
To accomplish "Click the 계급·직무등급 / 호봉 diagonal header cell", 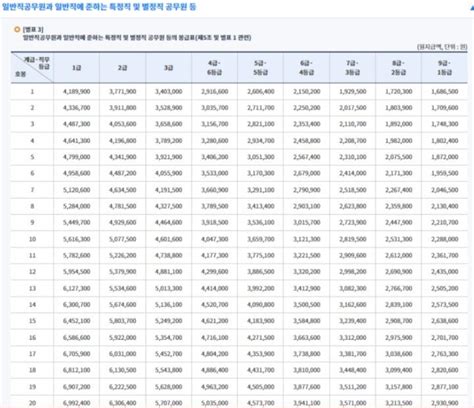I will 32,68.
